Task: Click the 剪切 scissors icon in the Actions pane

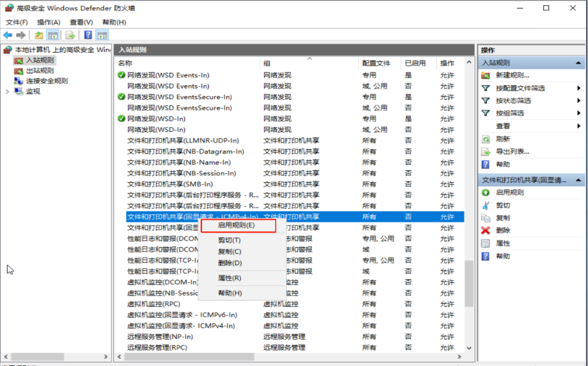Action: [486, 205]
